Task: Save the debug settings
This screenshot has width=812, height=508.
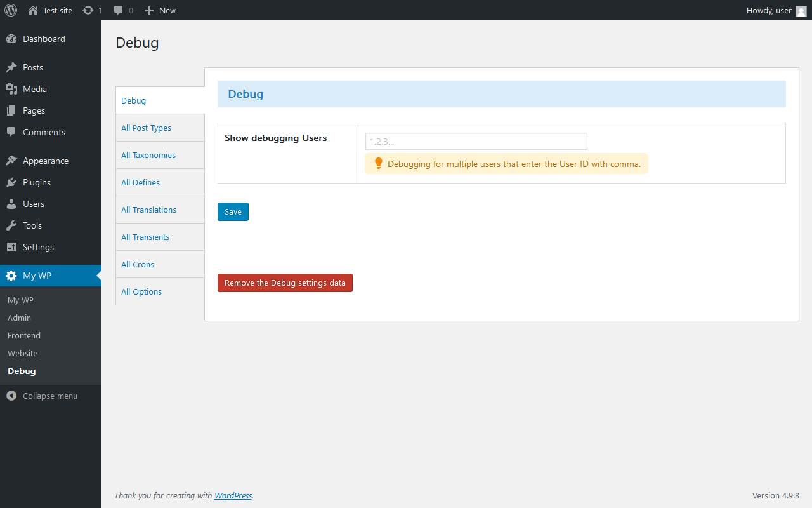Action: click(233, 211)
